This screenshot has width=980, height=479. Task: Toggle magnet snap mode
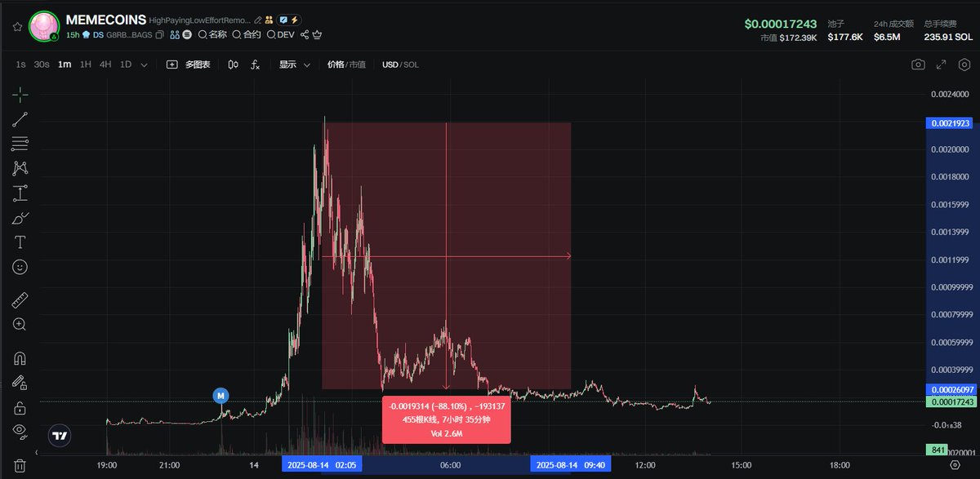(20, 358)
